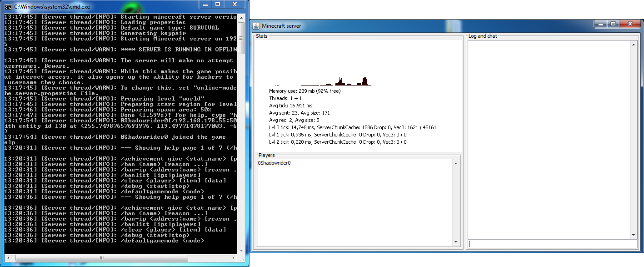The height and width of the screenshot is (267, 644).
Task: Click the cmd vertical scrollbar thumb
Action: click(x=242, y=37)
